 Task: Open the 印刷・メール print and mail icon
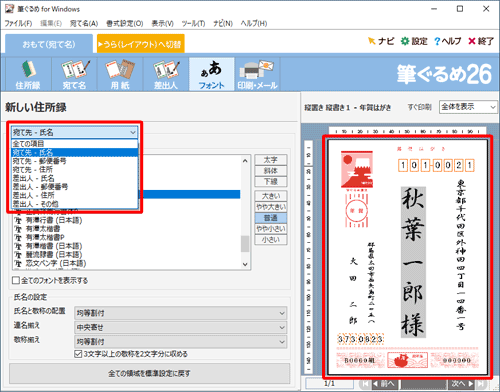(257, 74)
